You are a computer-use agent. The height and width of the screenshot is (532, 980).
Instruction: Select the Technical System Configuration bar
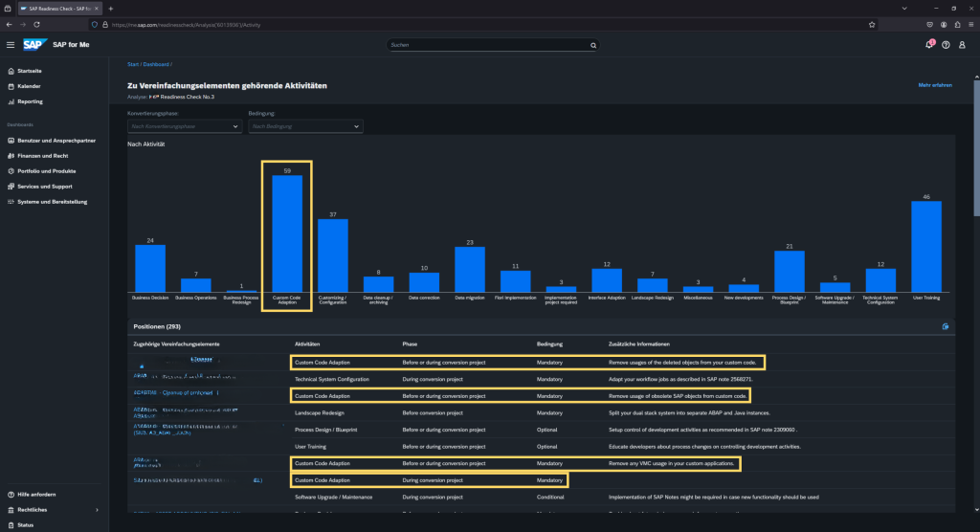click(x=880, y=280)
